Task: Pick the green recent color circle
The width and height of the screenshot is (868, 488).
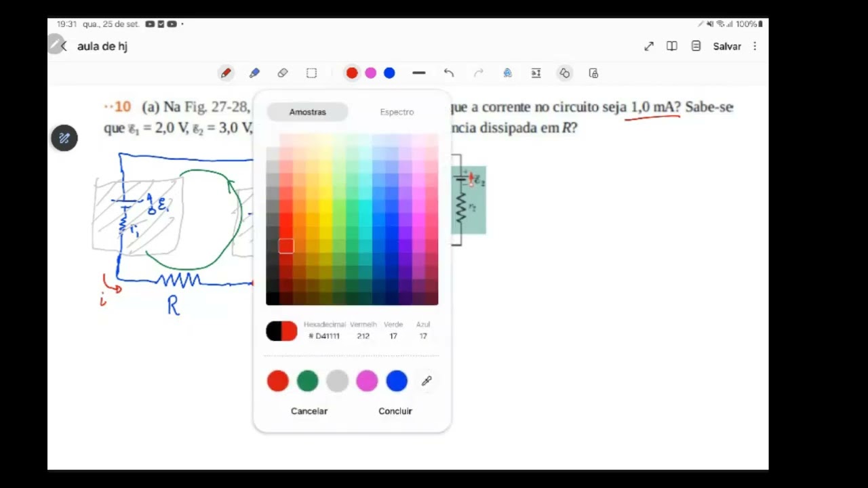Action: click(307, 381)
